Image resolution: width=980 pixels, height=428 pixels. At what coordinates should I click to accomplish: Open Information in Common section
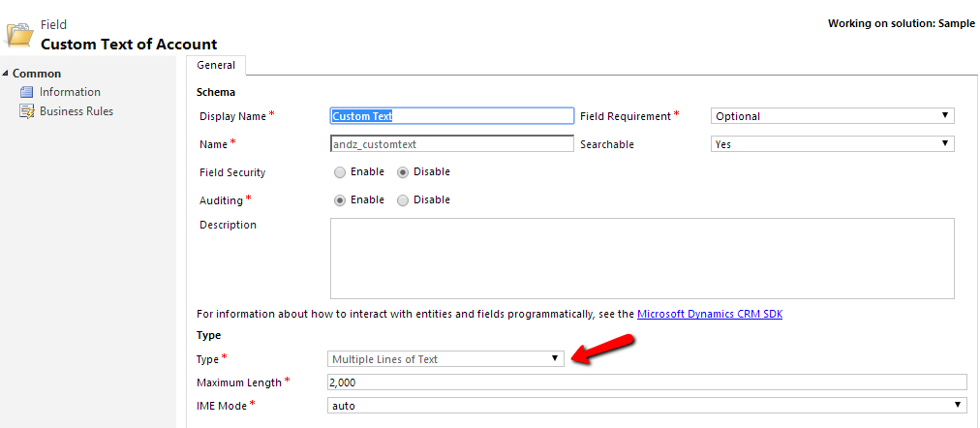pos(70,92)
